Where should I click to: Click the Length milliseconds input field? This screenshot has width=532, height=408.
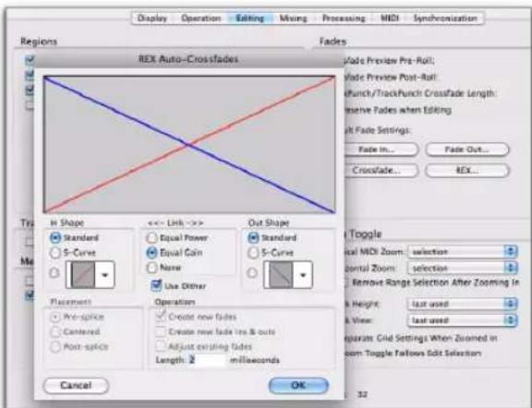207,360
